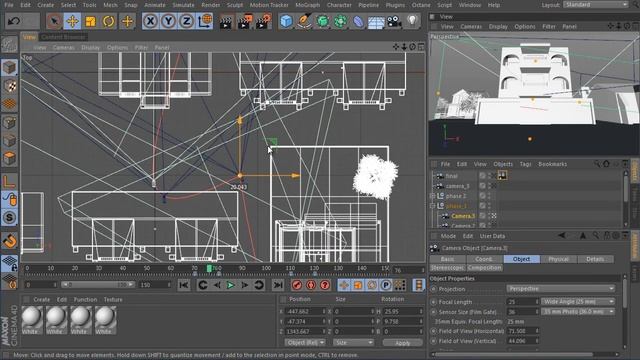This screenshot has height=360, width=640.
Task: Open Edit Render Settings icon
Action: [x=263, y=22]
